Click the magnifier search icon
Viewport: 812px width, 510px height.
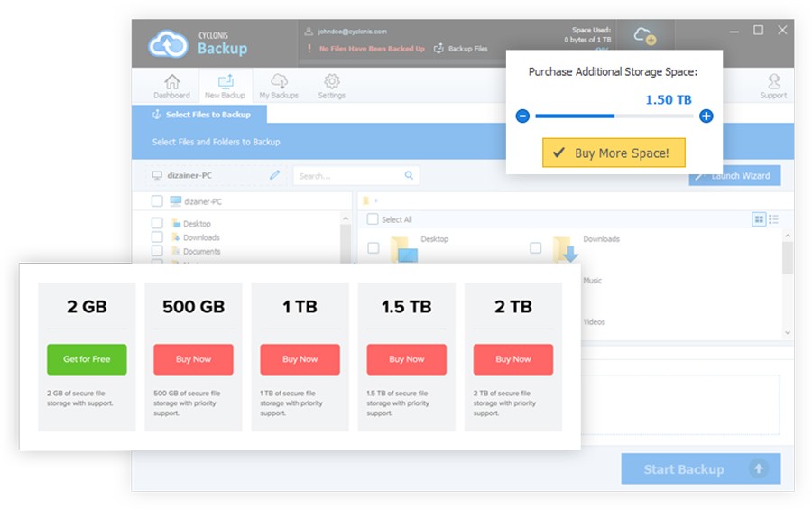[409, 176]
